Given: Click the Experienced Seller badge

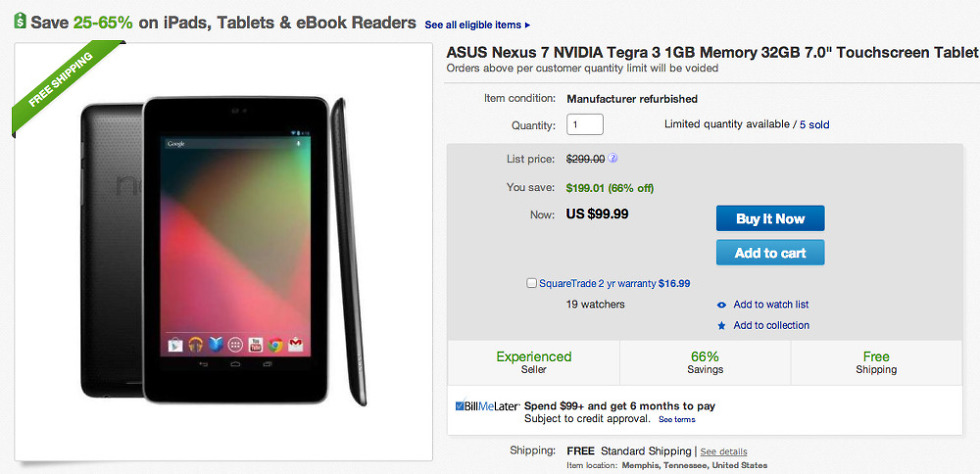Looking at the screenshot, I should click(x=533, y=362).
